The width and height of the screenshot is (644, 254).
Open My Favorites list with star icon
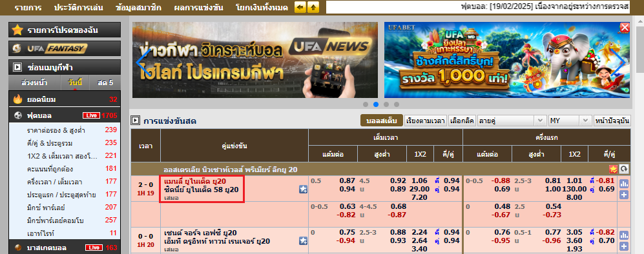pyautogui.click(x=65, y=30)
